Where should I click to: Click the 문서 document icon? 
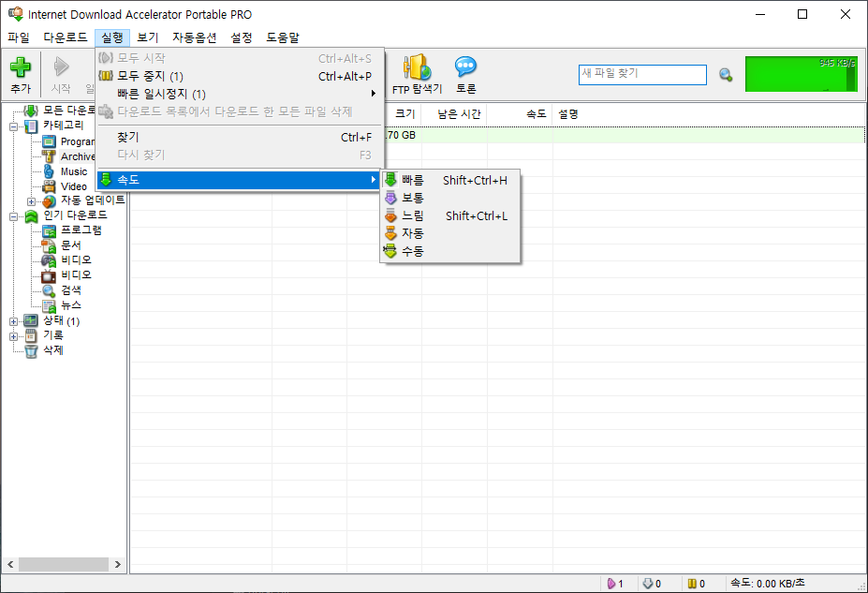click(49, 245)
